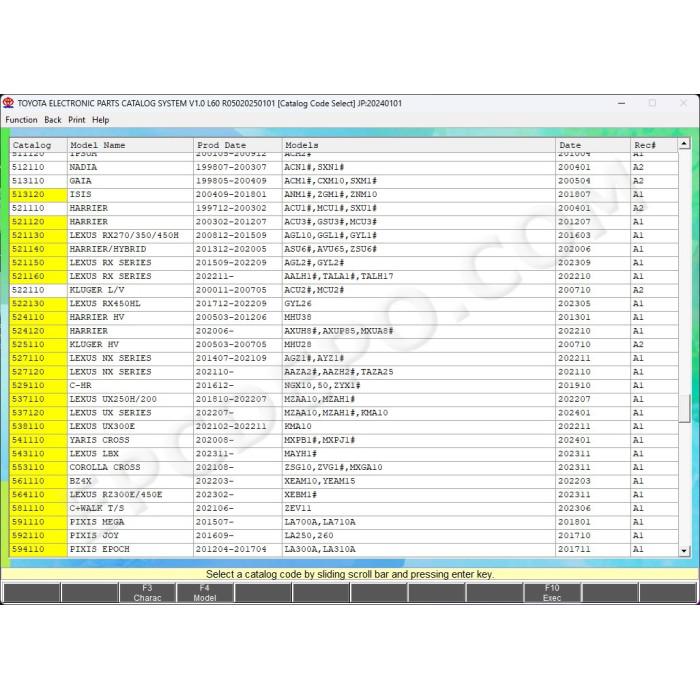Click model name LEXUS UX250H/200
The height and width of the screenshot is (700, 700).
click(x=113, y=399)
